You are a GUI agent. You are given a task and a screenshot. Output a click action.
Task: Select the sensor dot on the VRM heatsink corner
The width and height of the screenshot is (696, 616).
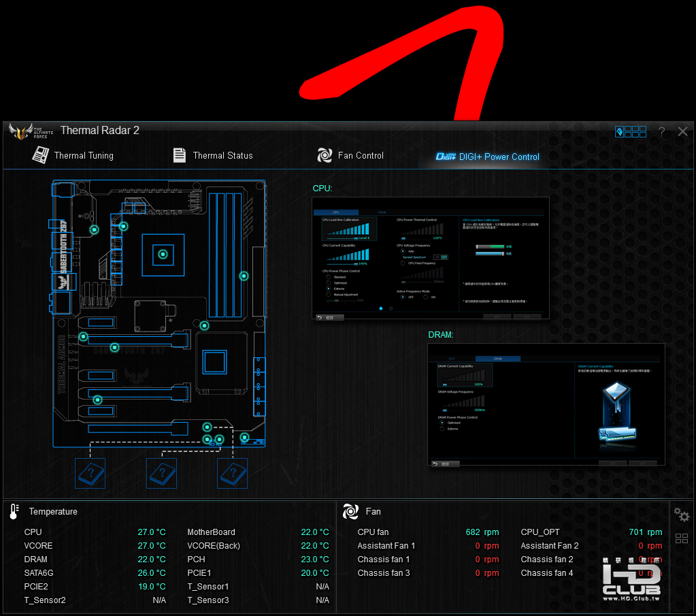(x=123, y=227)
